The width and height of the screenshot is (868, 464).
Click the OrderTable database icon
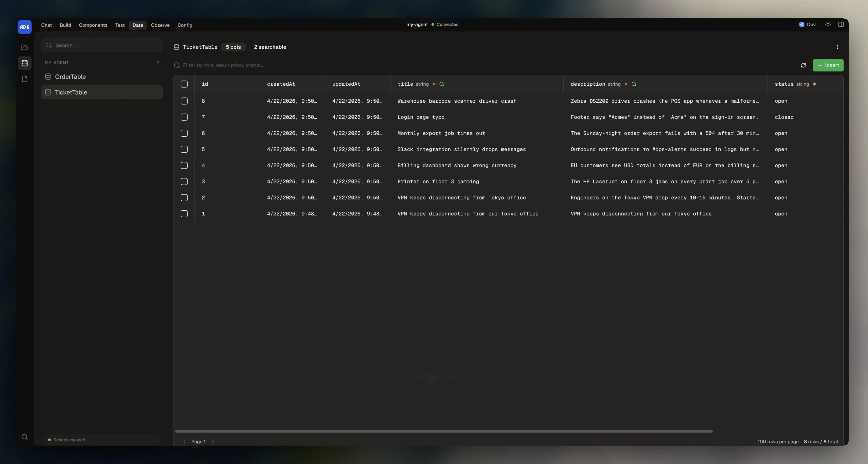[x=48, y=77]
